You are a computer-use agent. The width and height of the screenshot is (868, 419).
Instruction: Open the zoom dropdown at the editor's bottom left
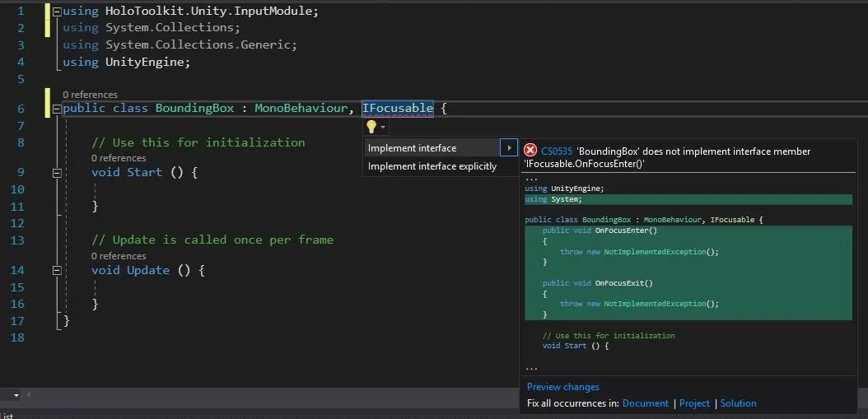pyautogui.click(x=16, y=395)
